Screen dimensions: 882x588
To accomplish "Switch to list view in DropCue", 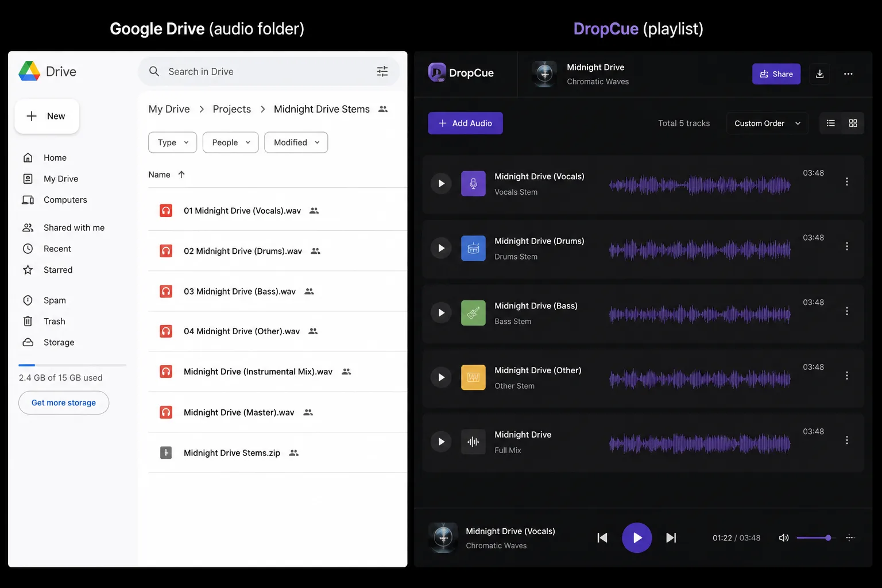I will point(830,123).
